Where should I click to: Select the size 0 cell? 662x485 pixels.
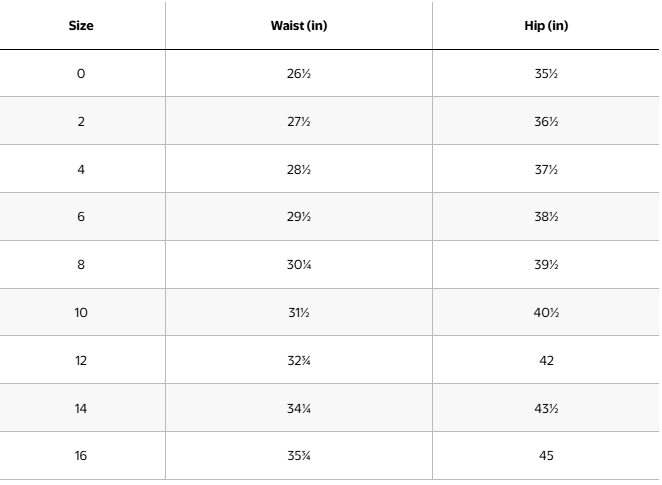pyautogui.click(x=81, y=74)
